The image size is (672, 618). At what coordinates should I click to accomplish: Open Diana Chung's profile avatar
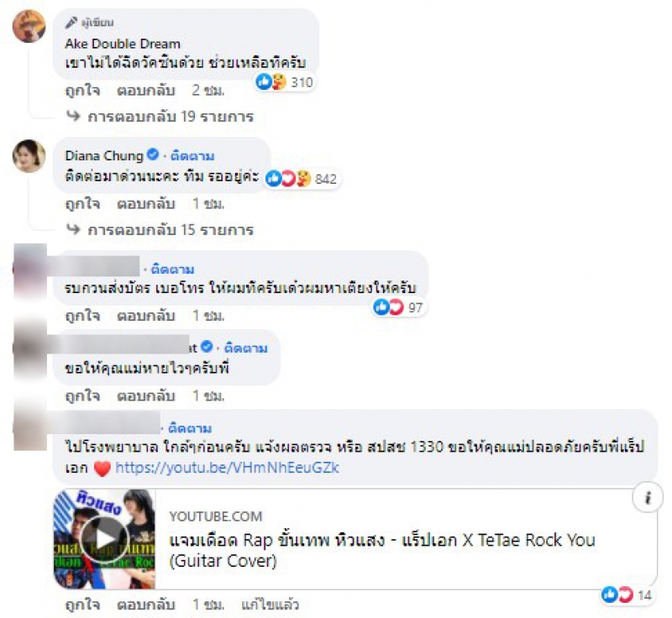coord(29,156)
